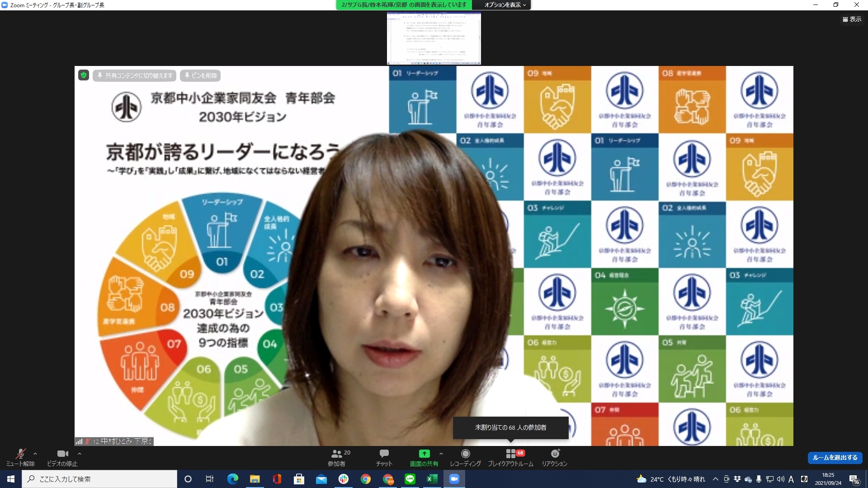Screen dimensions: 868x488
Task: Expand share screen options arrow
Action: pos(441,454)
